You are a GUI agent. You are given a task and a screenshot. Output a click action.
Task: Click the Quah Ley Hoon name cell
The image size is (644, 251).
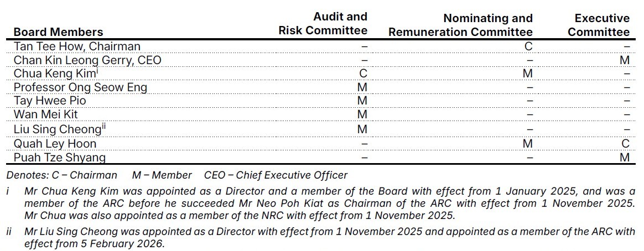click(x=55, y=144)
